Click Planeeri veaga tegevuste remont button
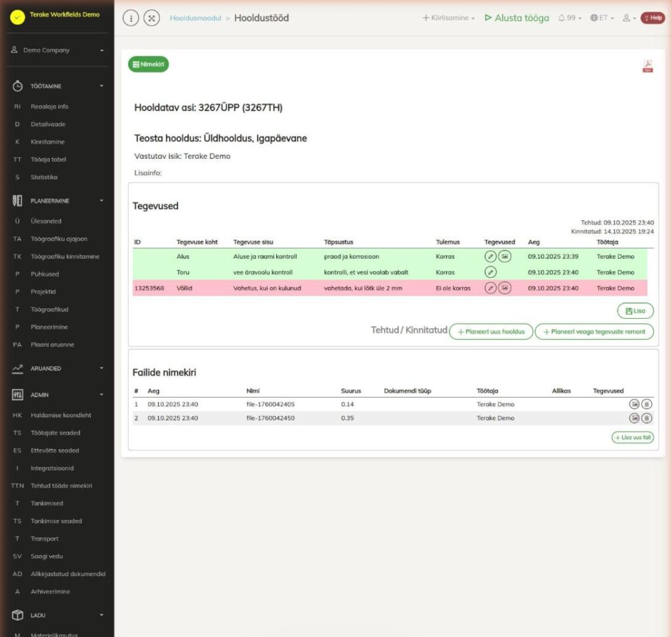The image size is (672, 637). tap(594, 331)
